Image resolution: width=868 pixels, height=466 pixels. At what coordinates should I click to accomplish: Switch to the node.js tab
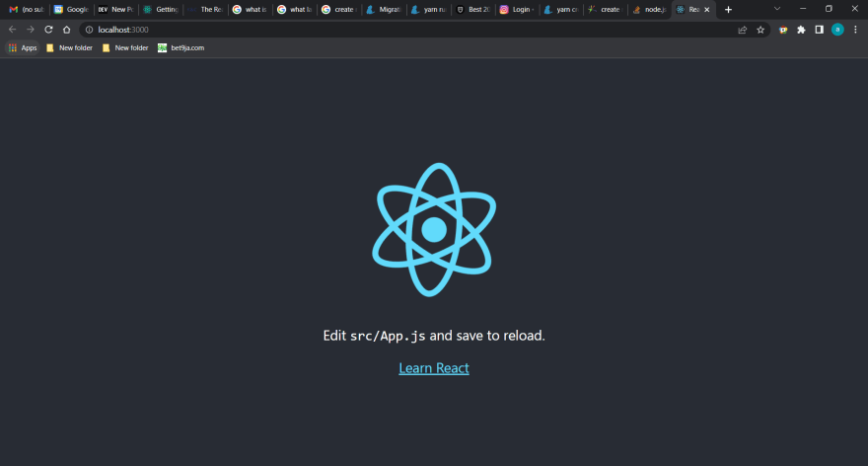coord(650,10)
